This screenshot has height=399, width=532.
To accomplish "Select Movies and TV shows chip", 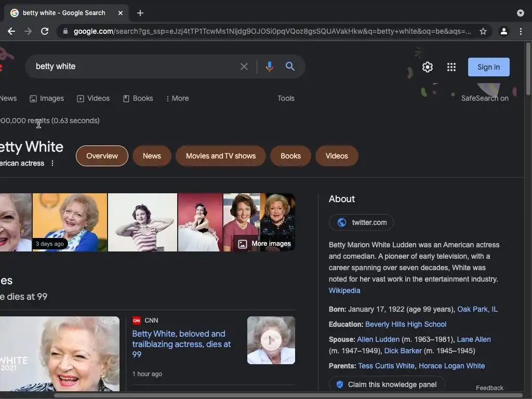I will click(220, 156).
